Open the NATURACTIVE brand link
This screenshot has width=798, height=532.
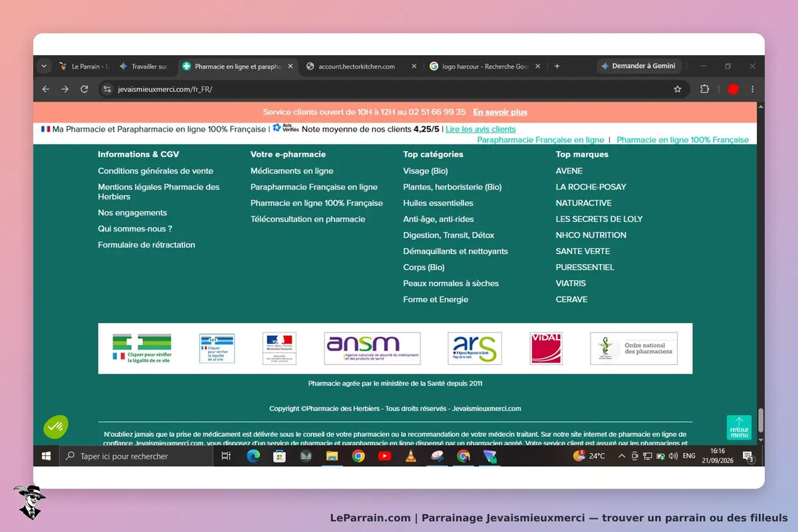point(584,203)
